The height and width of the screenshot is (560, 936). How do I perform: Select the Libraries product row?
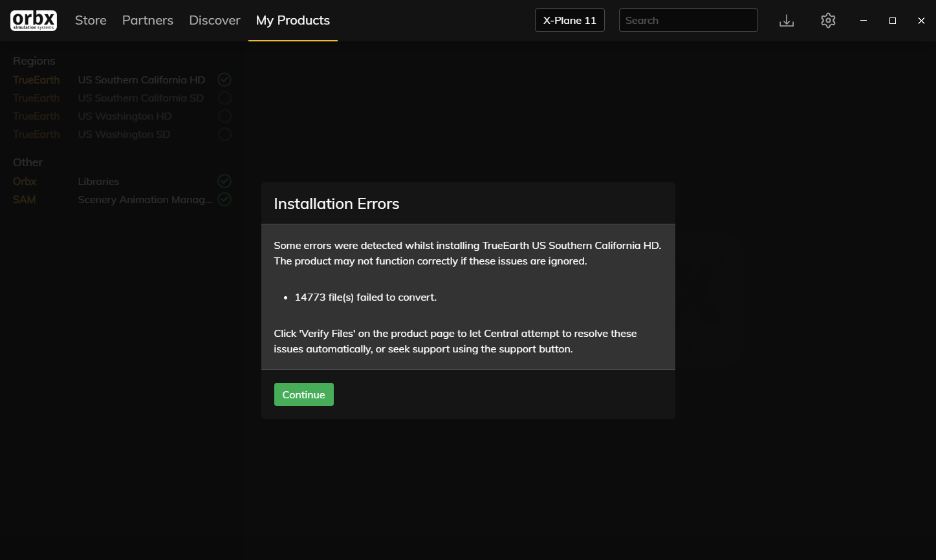(122, 181)
